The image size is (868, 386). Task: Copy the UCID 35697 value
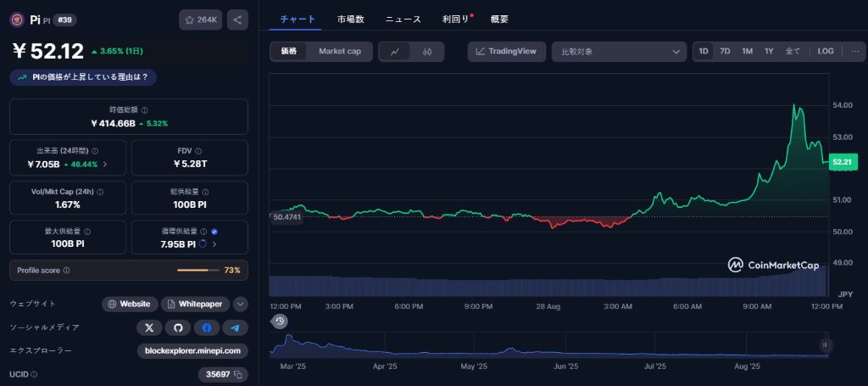[x=238, y=375]
